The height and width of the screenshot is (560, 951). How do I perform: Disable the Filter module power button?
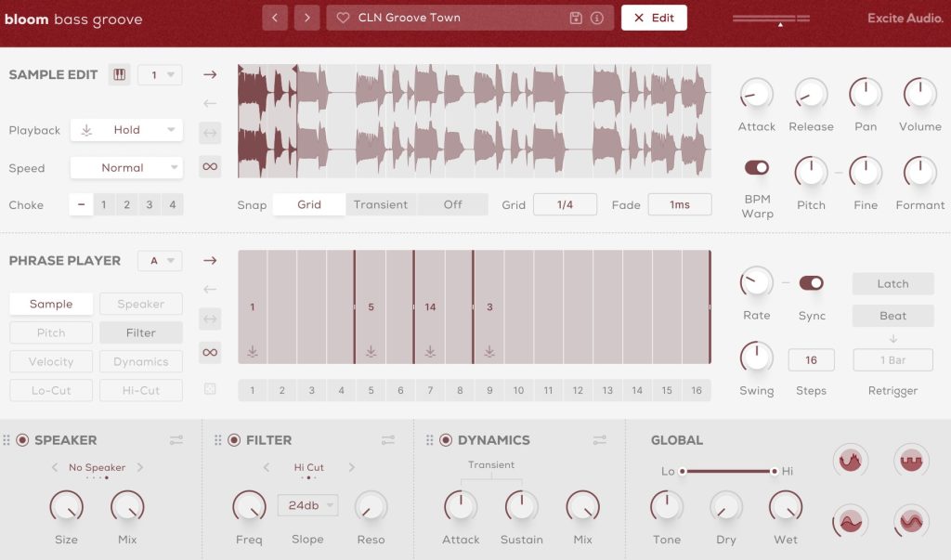233,440
